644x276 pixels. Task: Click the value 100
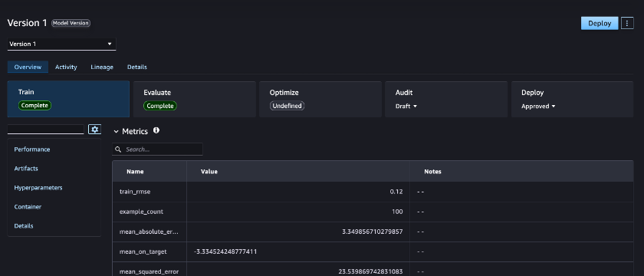point(397,212)
